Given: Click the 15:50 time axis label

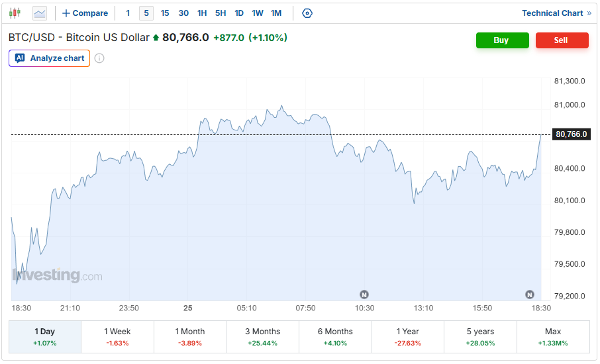Looking at the screenshot, I should [482, 308].
